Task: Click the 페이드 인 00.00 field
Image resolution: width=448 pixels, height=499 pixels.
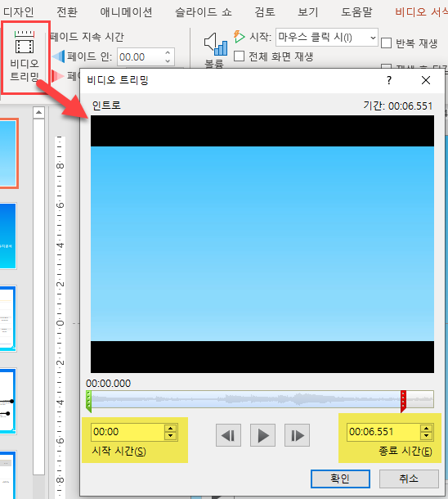Action: tap(141, 57)
